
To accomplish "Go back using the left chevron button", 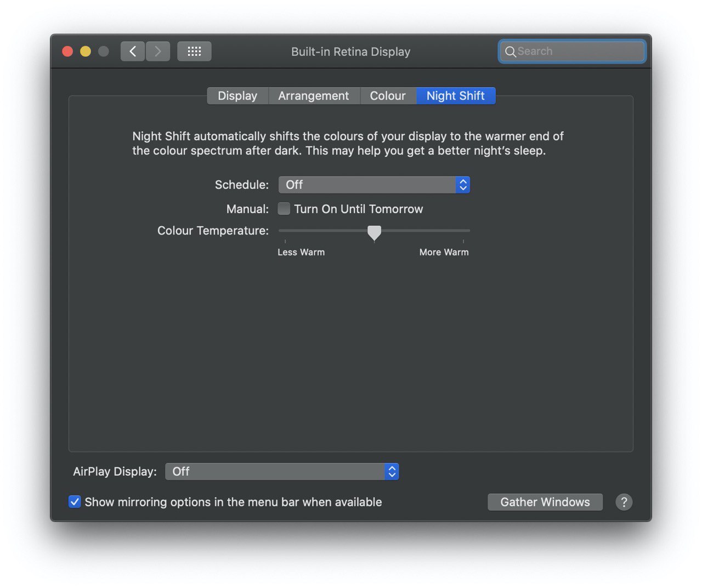I will pos(133,52).
